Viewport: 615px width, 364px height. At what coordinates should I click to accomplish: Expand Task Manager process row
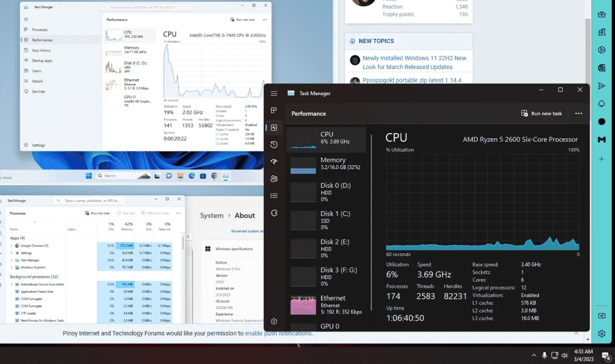tap(12, 260)
